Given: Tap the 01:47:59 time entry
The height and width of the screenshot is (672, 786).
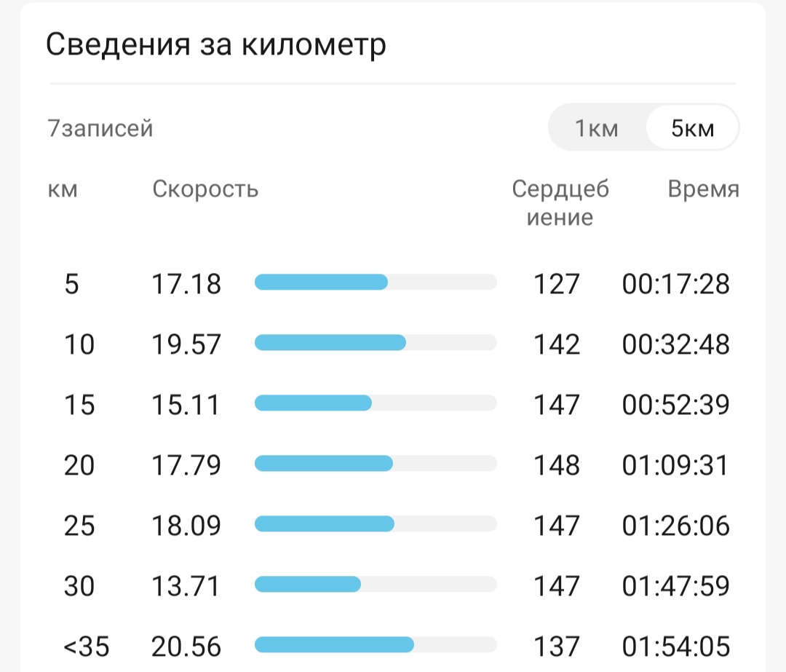Looking at the screenshot, I should tap(675, 586).
